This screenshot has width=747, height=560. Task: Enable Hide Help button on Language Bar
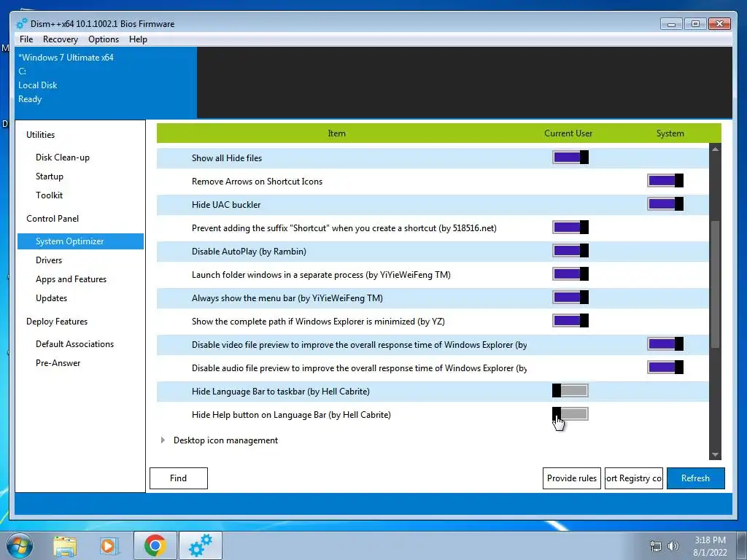pyautogui.click(x=570, y=414)
